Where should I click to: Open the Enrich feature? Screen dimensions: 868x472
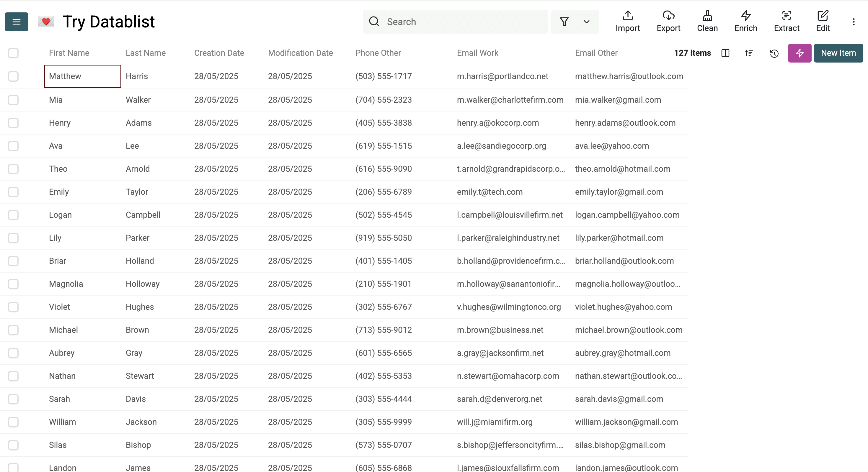point(745,21)
